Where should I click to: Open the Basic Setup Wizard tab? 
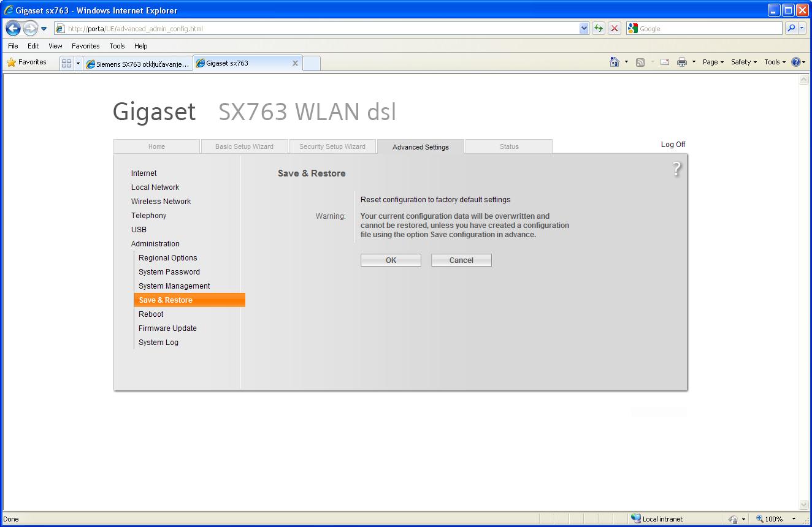pyautogui.click(x=244, y=146)
